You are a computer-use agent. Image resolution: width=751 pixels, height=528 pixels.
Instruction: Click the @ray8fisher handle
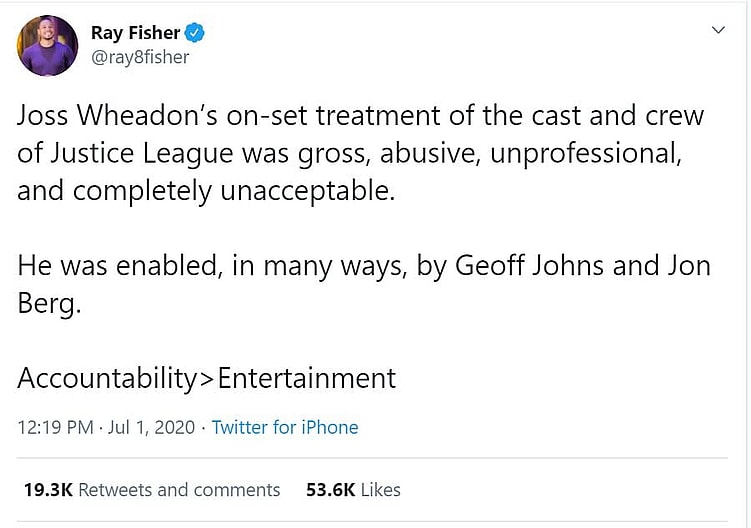(140, 57)
